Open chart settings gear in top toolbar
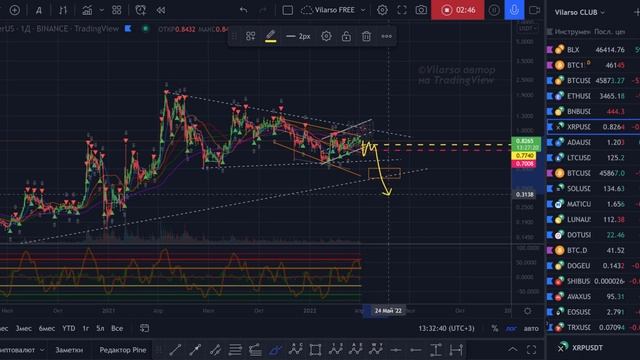 pyautogui.click(x=382, y=10)
